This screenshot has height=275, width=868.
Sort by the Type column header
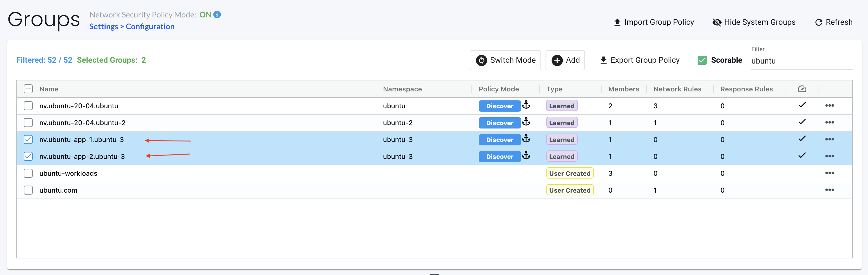click(554, 89)
